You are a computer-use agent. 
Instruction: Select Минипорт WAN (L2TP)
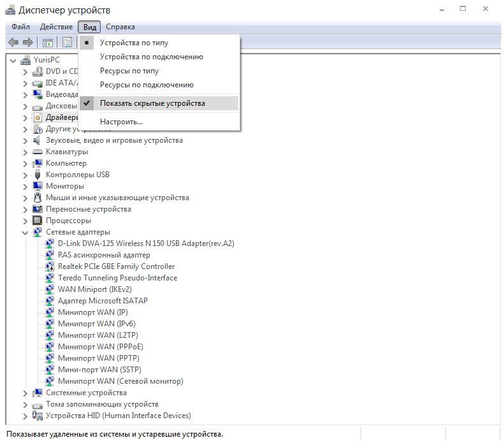coord(97,335)
